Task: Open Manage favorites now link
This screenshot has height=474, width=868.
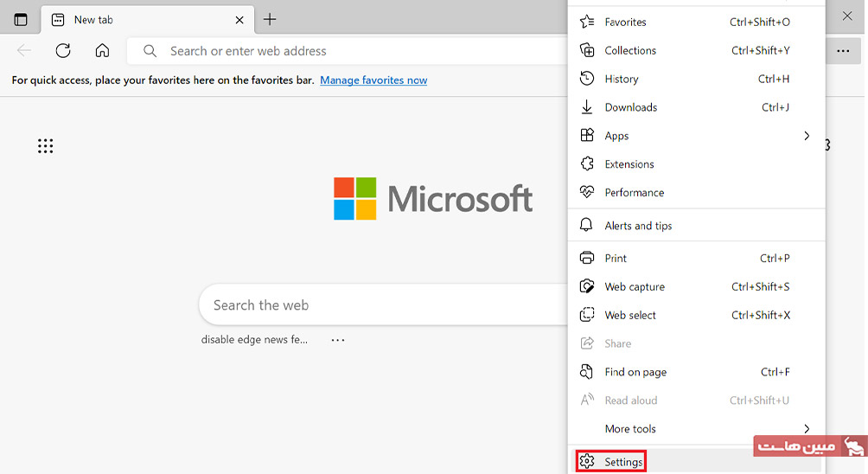Action: click(373, 80)
